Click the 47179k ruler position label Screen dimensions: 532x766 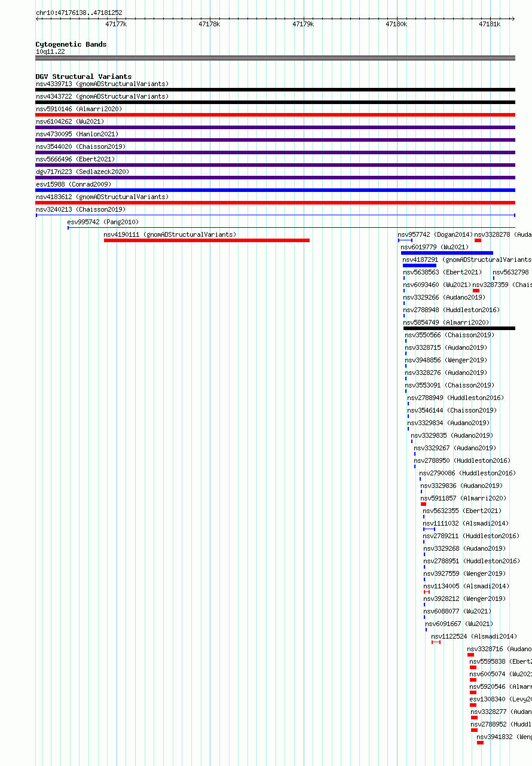(x=303, y=24)
